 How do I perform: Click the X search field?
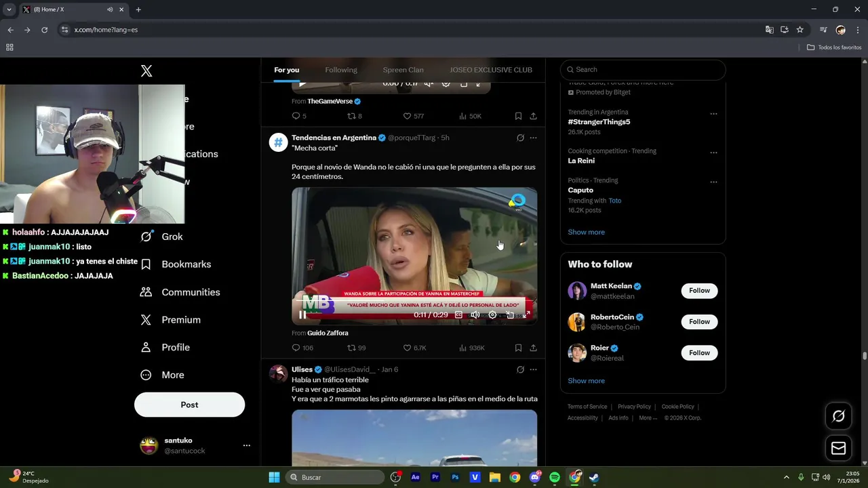643,69
